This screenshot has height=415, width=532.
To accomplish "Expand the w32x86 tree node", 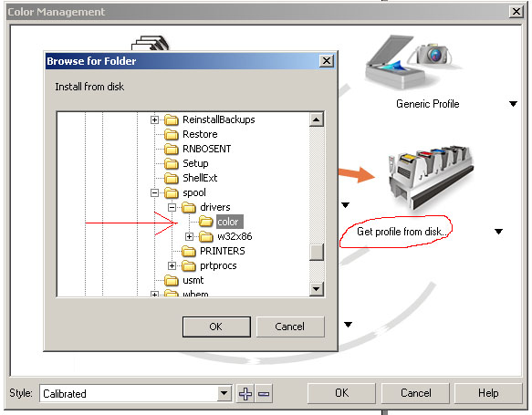I will 189,236.
